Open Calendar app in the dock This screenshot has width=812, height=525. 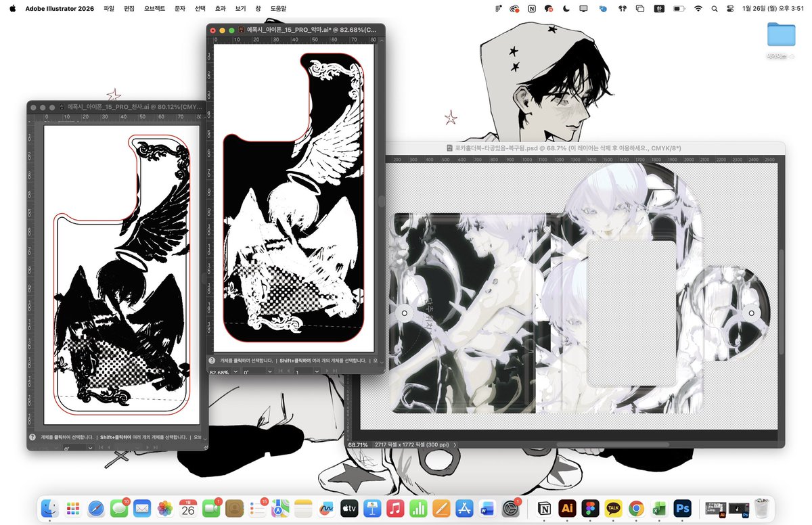[188, 508]
